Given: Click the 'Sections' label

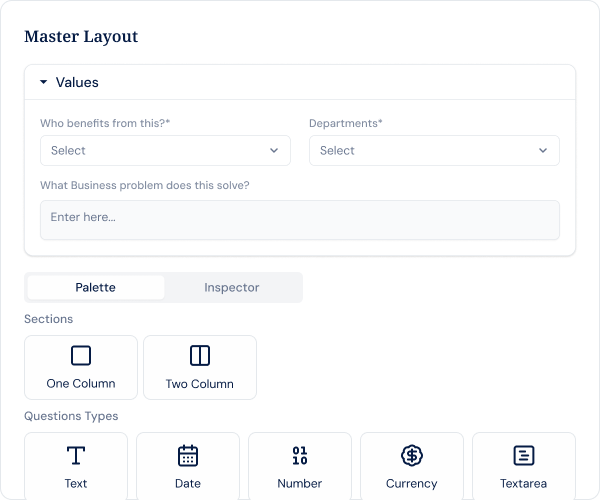Looking at the screenshot, I should (x=49, y=319).
